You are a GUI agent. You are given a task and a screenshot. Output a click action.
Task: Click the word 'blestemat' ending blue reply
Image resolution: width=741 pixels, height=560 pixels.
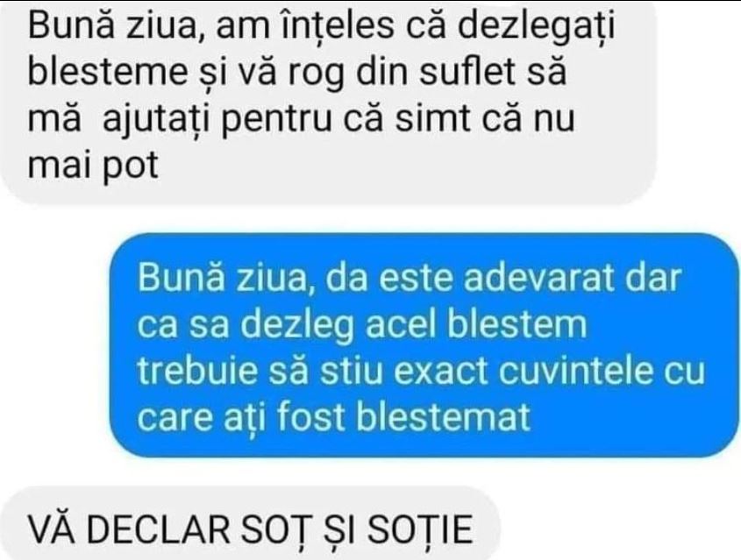pyautogui.click(x=443, y=417)
